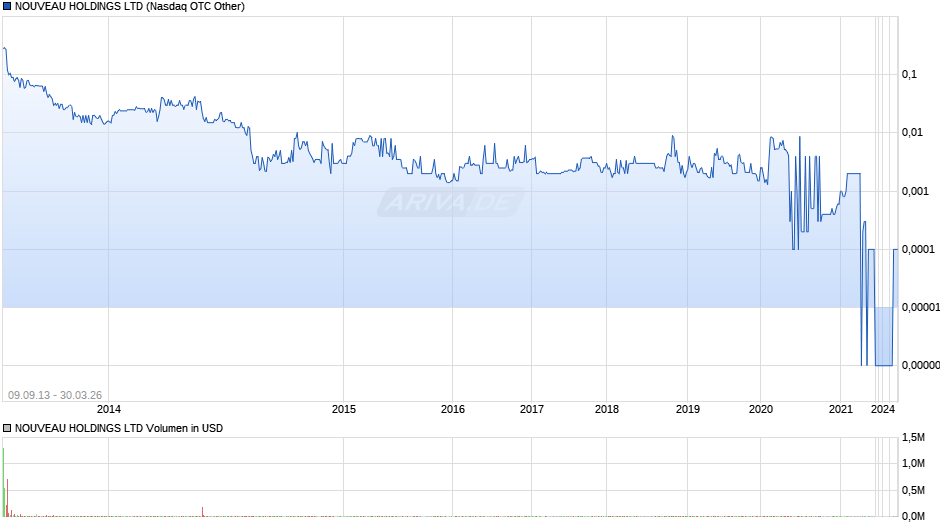The height and width of the screenshot is (526, 940).
Task: Click the 0,01 price axis label
Action: 912,133
